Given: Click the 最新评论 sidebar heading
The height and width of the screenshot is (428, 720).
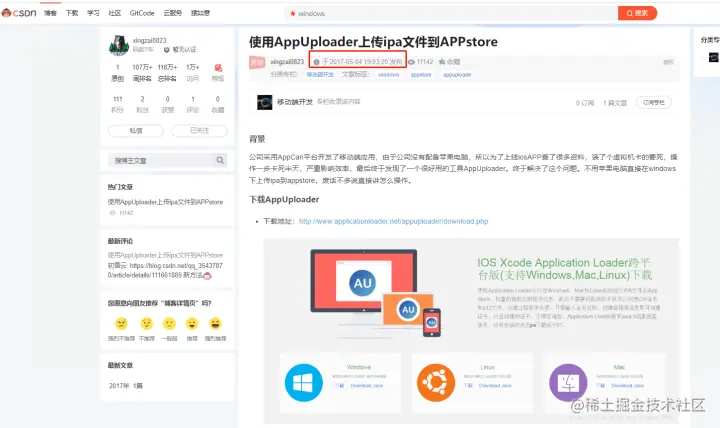Looking at the screenshot, I should (120, 241).
